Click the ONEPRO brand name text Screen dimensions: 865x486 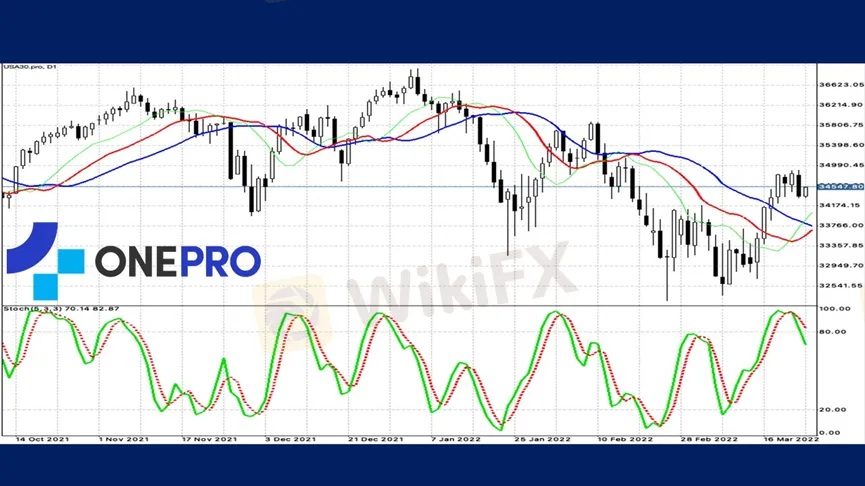[x=178, y=261]
